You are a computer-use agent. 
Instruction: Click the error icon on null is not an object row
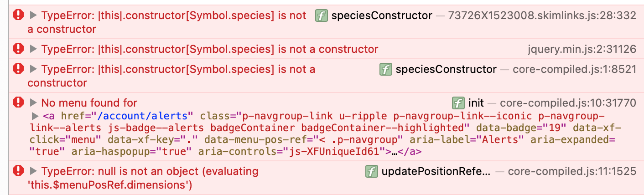[18, 171]
